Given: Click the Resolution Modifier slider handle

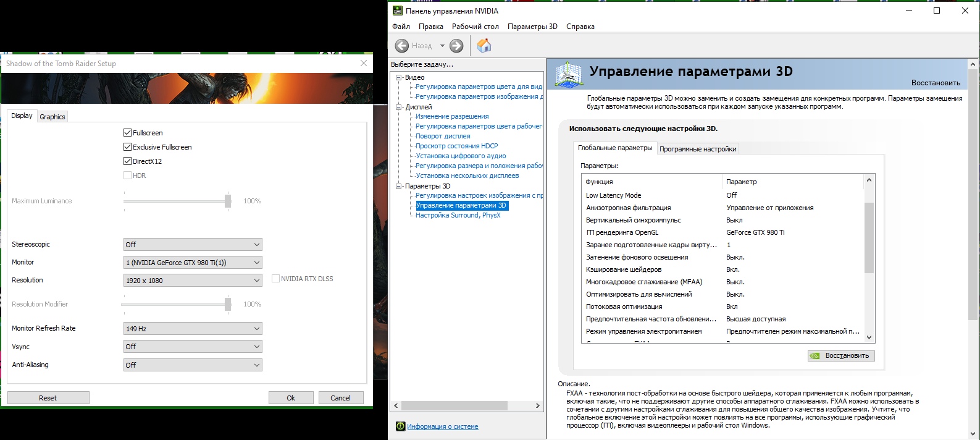Looking at the screenshot, I should pyautogui.click(x=228, y=304).
